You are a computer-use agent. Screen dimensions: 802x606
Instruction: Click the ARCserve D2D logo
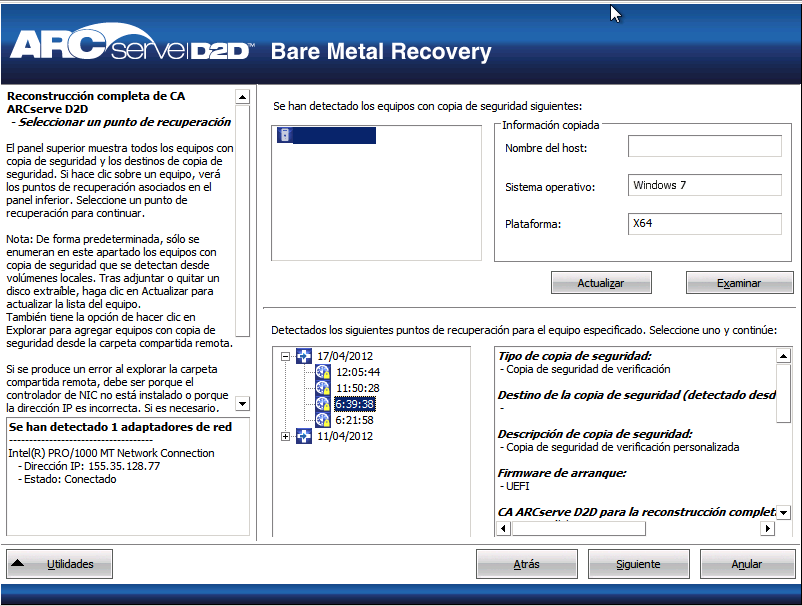tap(131, 43)
